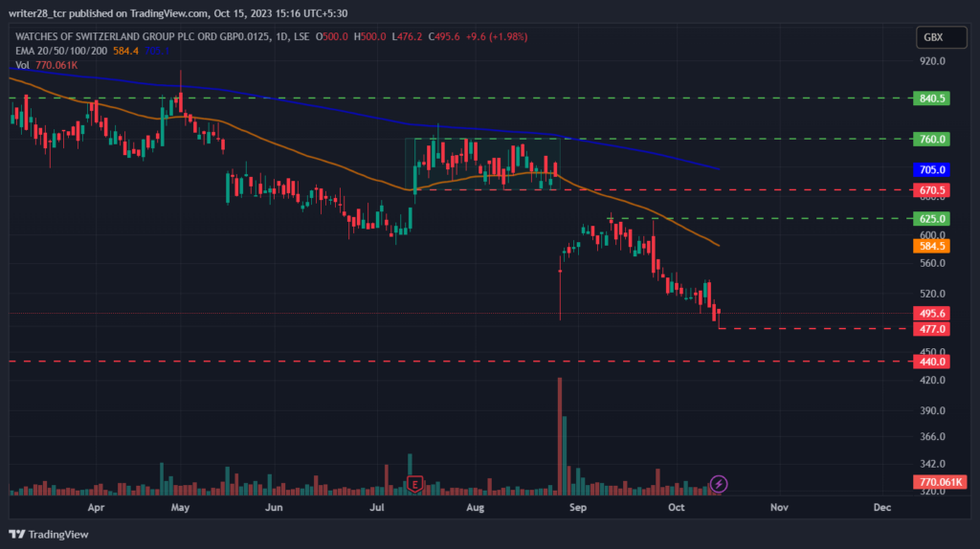This screenshot has height=549, width=980.
Task: Click the orange 584.4 EMA legend value
Action: (125, 52)
